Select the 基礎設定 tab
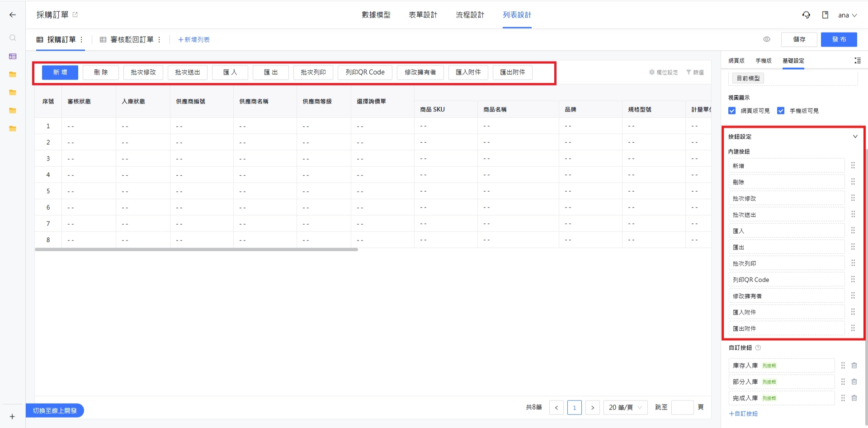This screenshot has width=868, height=428. 793,61
